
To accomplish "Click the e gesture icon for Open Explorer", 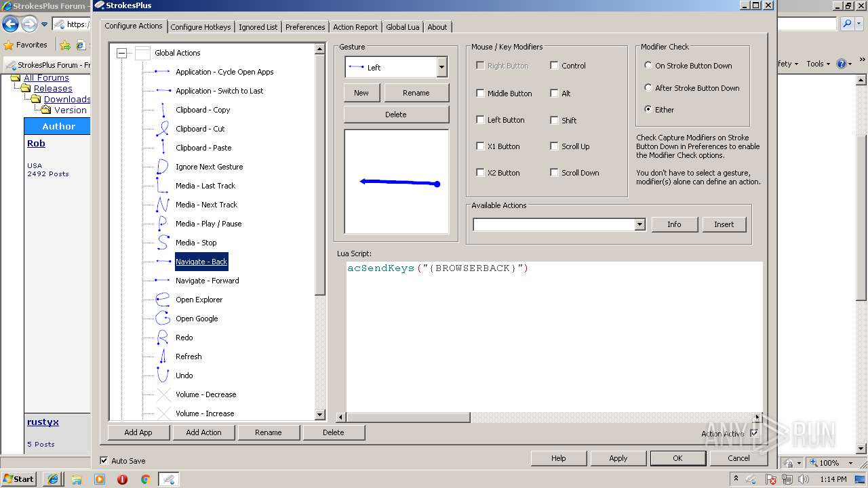I will 163,299.
